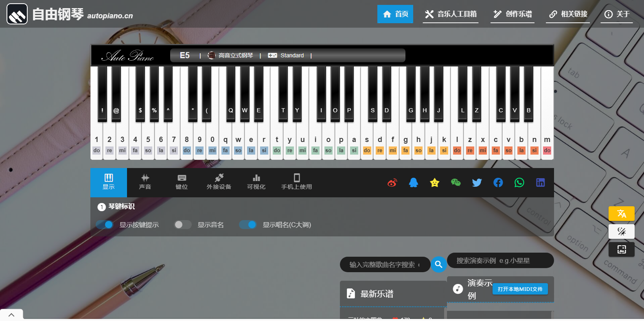
Task: Expand the bottom-left chevron panel
Action: [11, 315]
